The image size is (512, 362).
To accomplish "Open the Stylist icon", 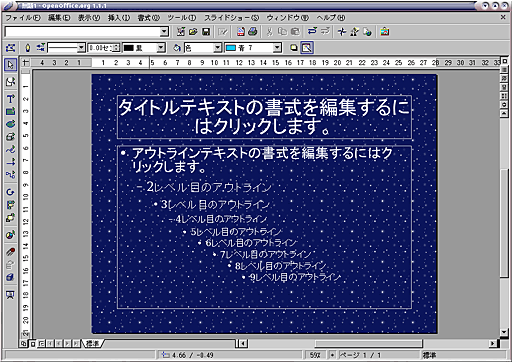I will click(x=354, y=32).
